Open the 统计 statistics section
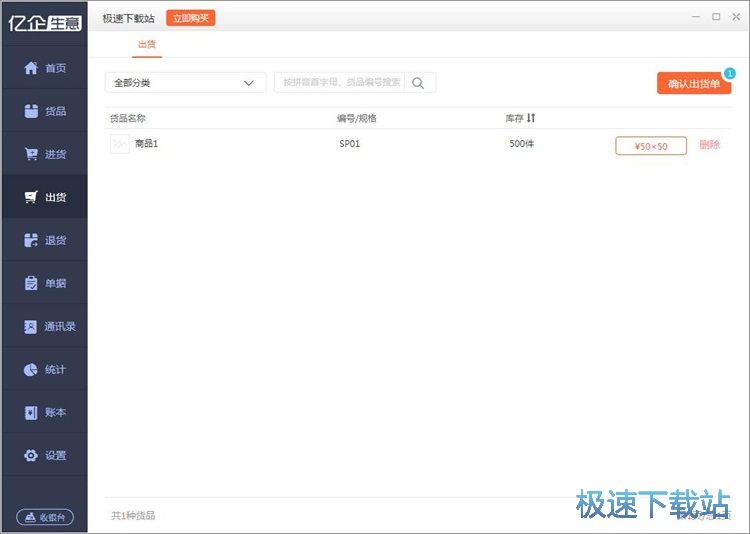750x534 pixels. (x=44, y=369)
